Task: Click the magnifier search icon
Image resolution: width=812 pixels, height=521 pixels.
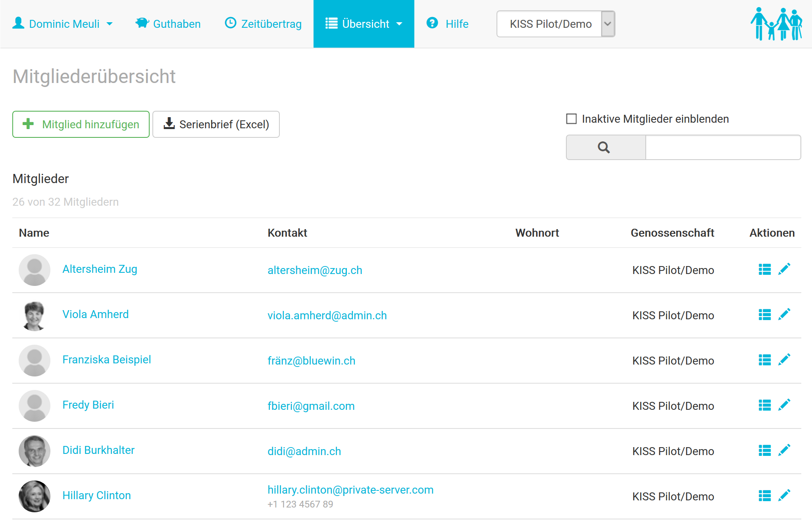Action: pyautogui.click(x=604, y=147)
